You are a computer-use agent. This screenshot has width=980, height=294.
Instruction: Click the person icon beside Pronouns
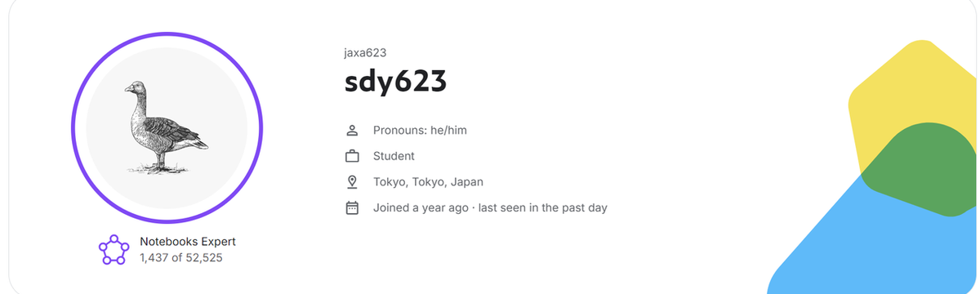[x=353, y=130]
